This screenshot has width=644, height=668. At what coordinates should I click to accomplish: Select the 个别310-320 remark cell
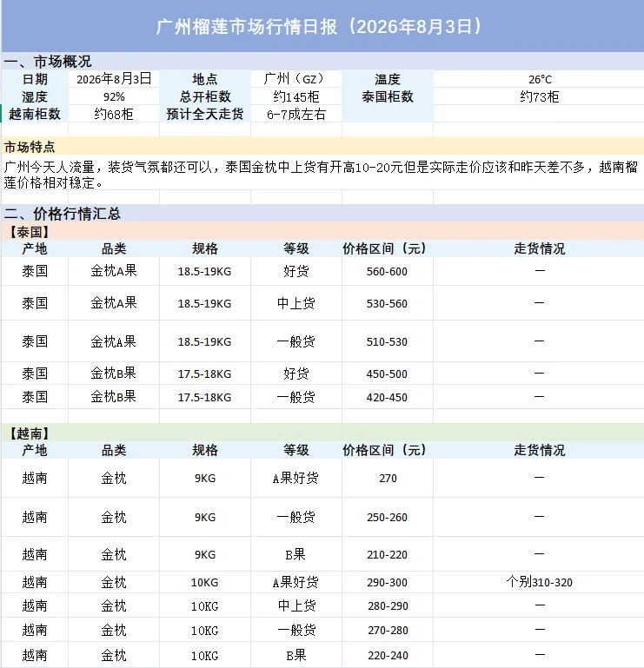click(539, 582)
